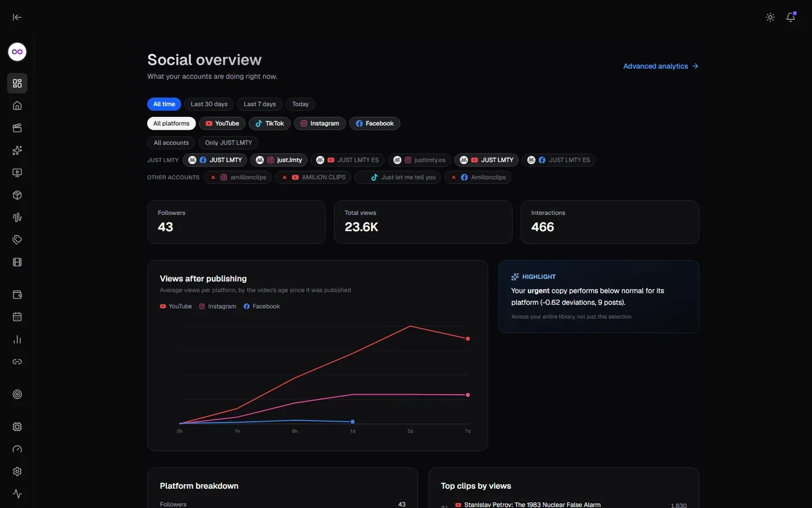Toggle light theme with sun icon
812x508 pixels.
pos(770,17)
